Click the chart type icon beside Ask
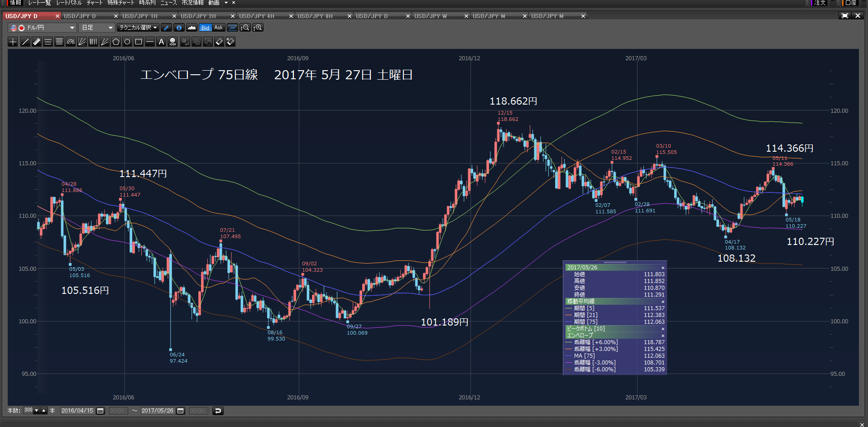The width and height of the screenshot is (868, 427). [232, 28]
